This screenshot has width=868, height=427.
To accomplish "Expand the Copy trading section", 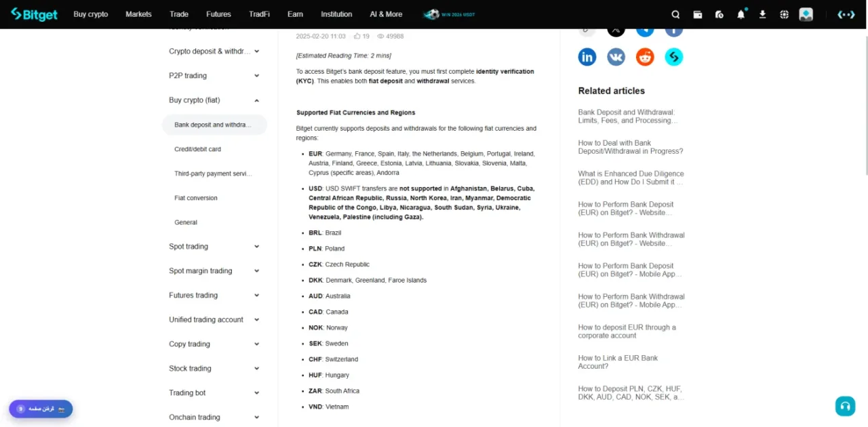I will click(256, 344).
